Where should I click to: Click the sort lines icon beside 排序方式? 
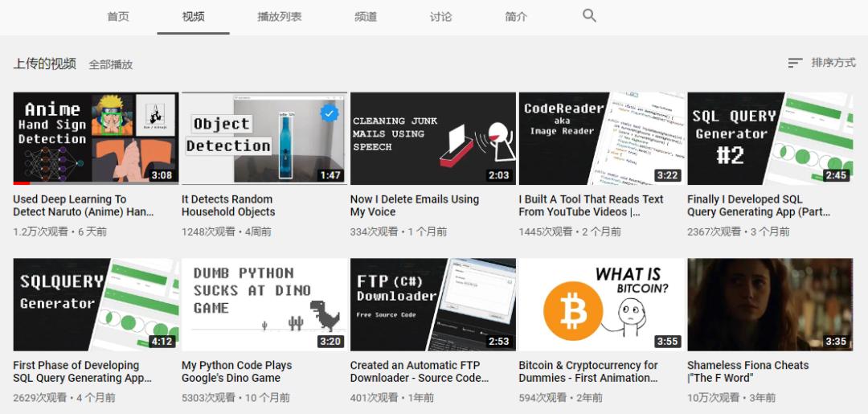pos(795,63)
